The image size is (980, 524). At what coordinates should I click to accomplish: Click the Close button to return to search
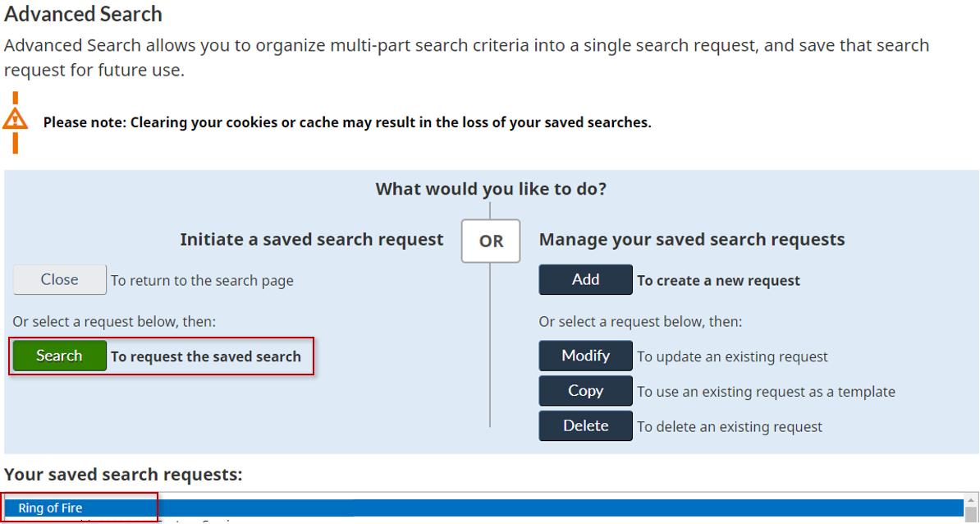click(x=58, y=279)
